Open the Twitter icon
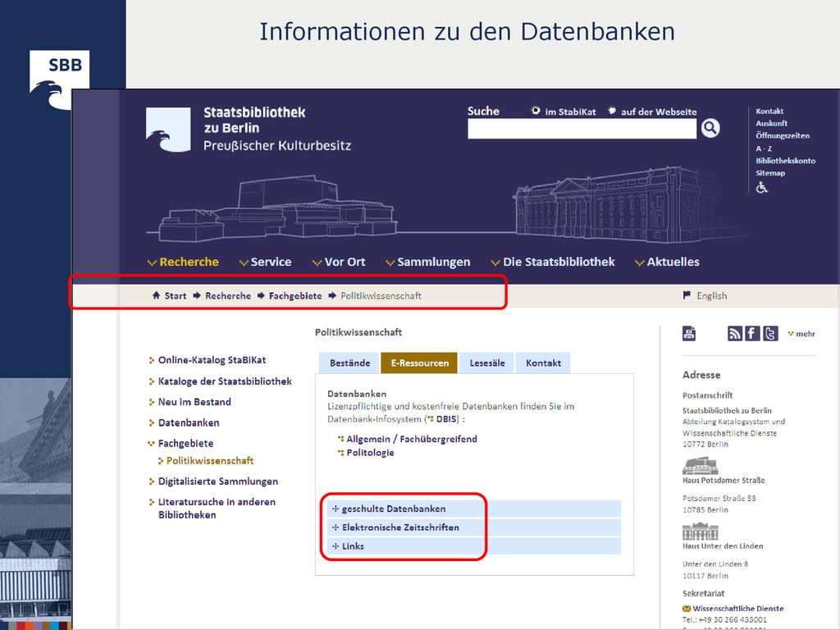 pyautogui.click(x=770, y=333)
